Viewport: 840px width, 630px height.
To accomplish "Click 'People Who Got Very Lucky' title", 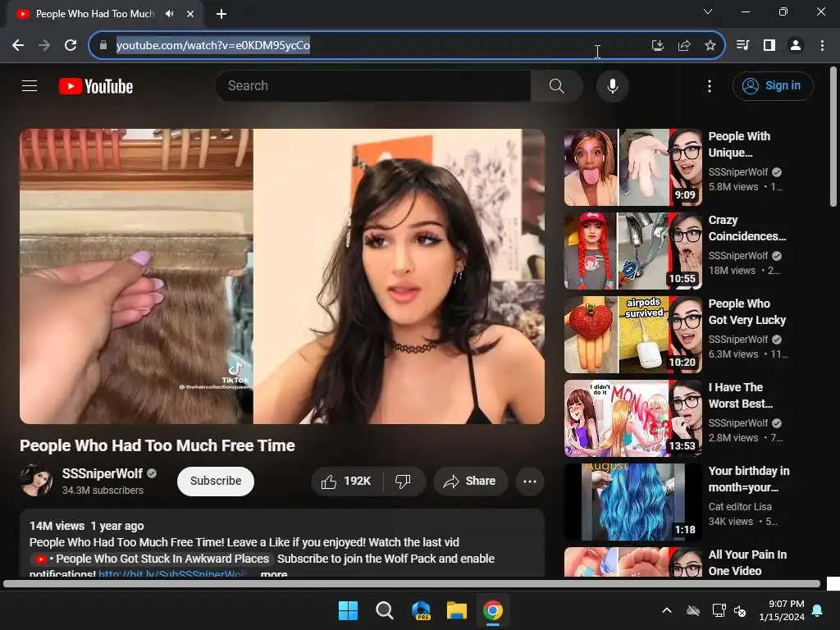I will [746, 312].
